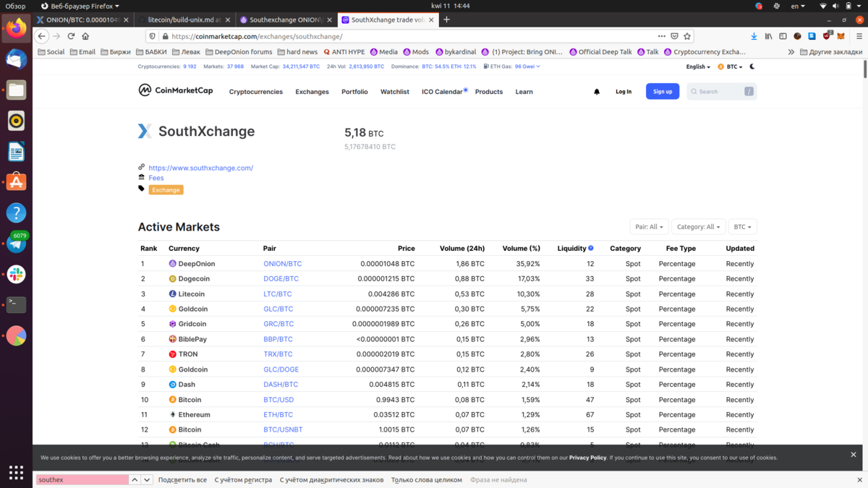Click the Log In button
This screenshot has height=488, width=868.
(624, 92)
